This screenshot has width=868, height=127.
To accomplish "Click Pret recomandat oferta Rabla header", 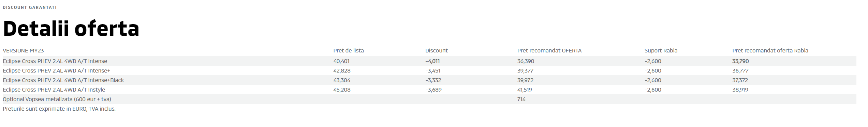I will [x=770, y=51].
